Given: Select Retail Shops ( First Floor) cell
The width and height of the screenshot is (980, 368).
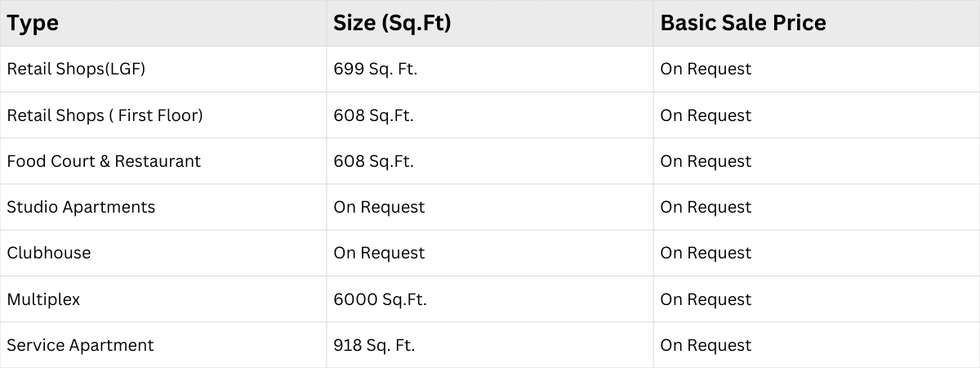Looking at the screenshot, I should click(x=105, y=115).
